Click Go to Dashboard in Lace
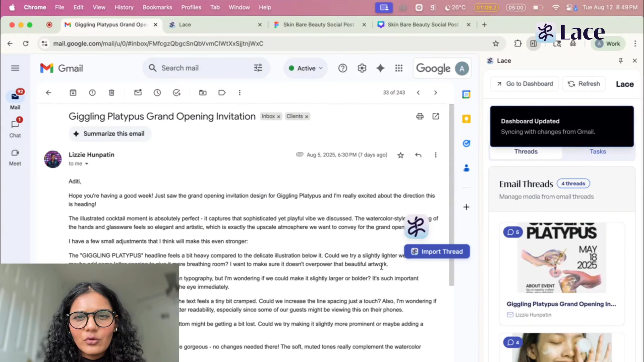 coord(525,84)
